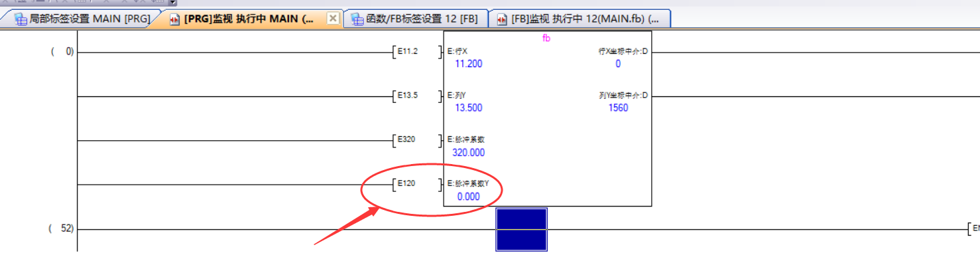Click the blue highlighted ladder cursor cell
Screen dimensions: 980x271
(x=521, y=230)
